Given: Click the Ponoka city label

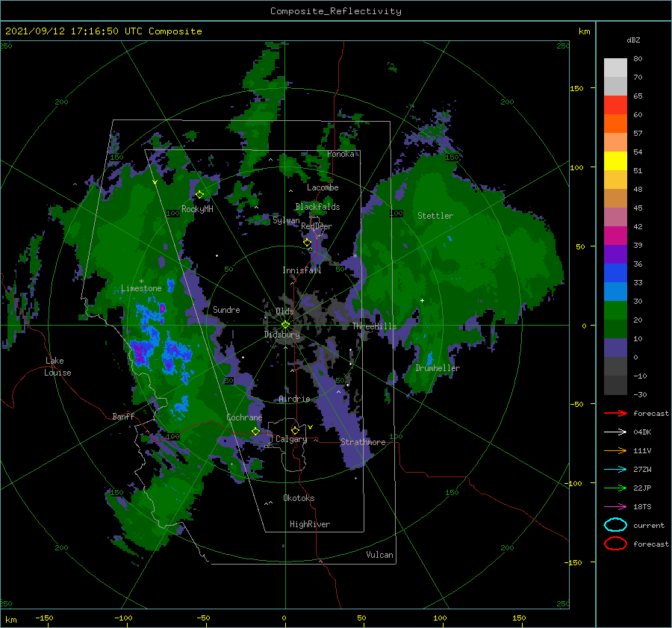Looking at the screenshot, I should click(x=340, y=154).
